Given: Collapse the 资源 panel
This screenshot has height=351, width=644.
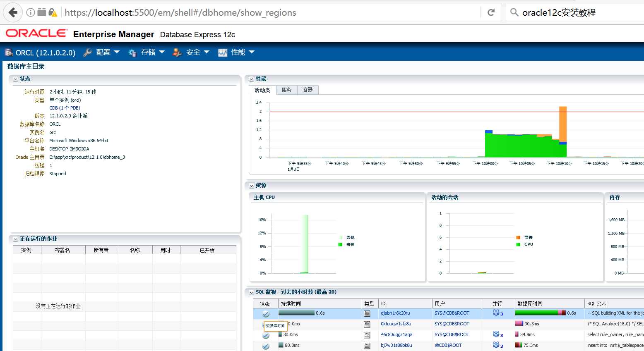Looking at the screenshot, I should (x=252, y=186).
